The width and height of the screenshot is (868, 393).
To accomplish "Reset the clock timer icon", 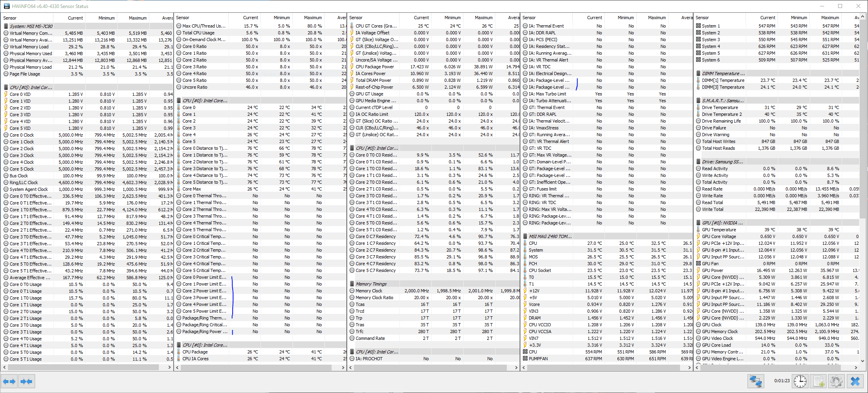I will click(x=800, y=381).
